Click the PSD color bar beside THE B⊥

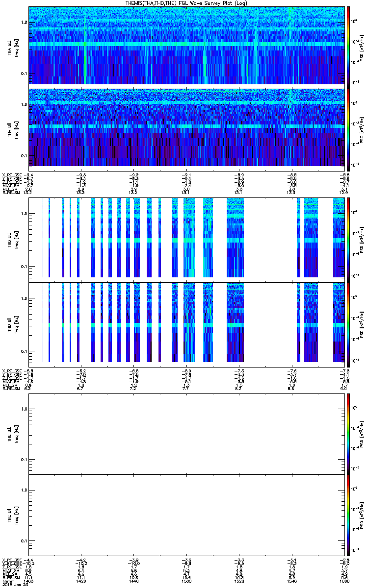point(348,433)
